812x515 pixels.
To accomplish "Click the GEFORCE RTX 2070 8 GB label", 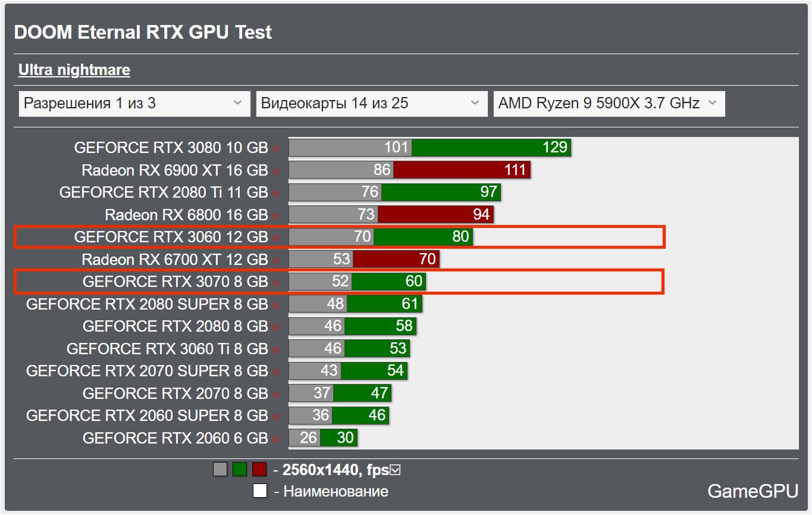I will (175, 394).
